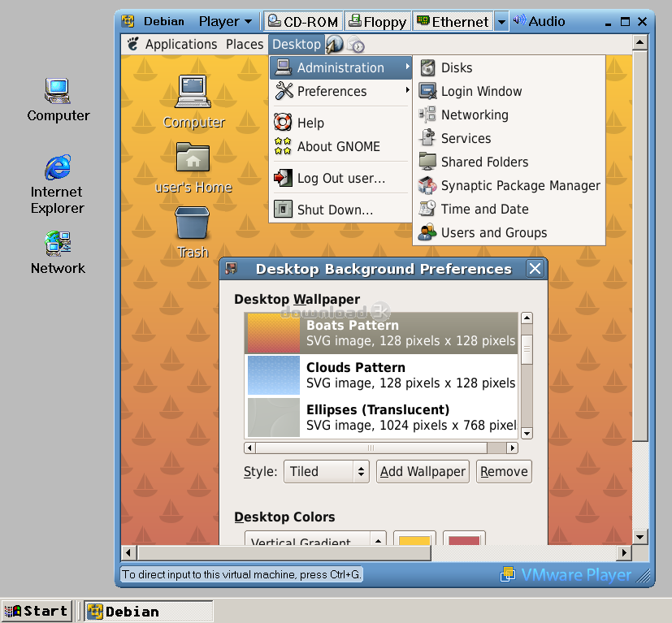Click the red desktop color swatch
This screenshot has height=623, width=672.
coord(464,539)
